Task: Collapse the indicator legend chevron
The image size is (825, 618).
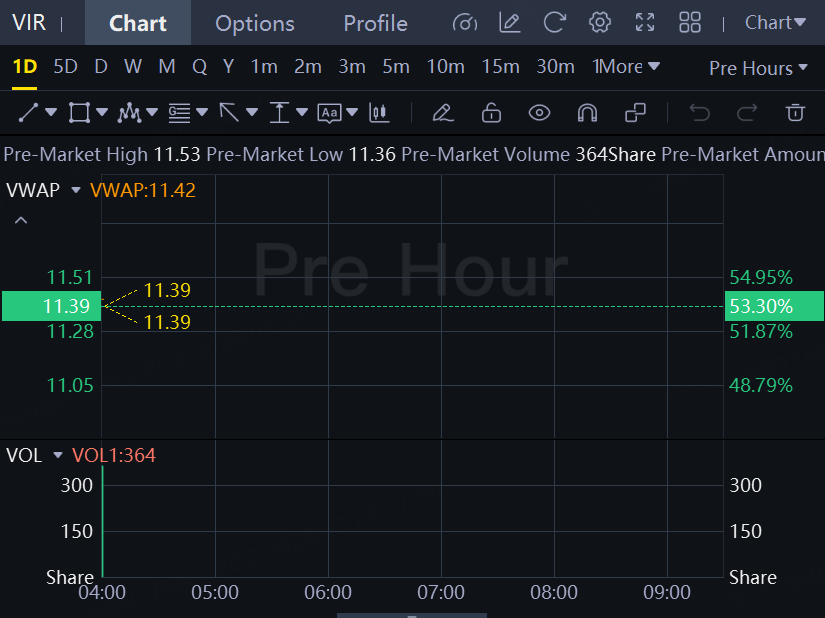Action: [x=21, y=220]
